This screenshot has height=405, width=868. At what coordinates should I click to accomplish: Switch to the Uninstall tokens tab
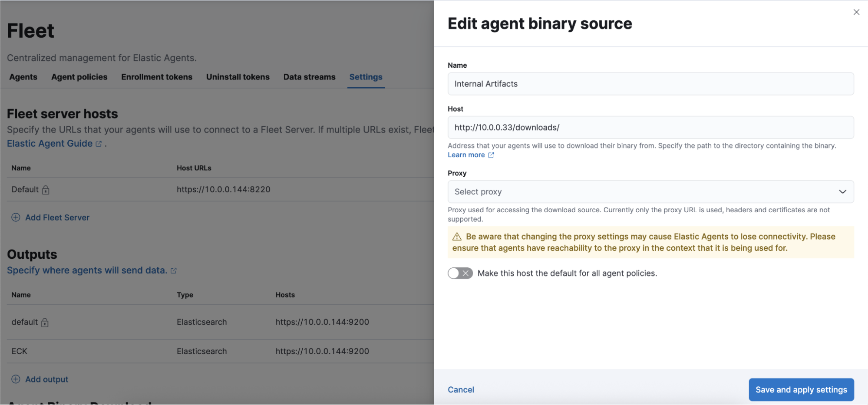[238, 77]
